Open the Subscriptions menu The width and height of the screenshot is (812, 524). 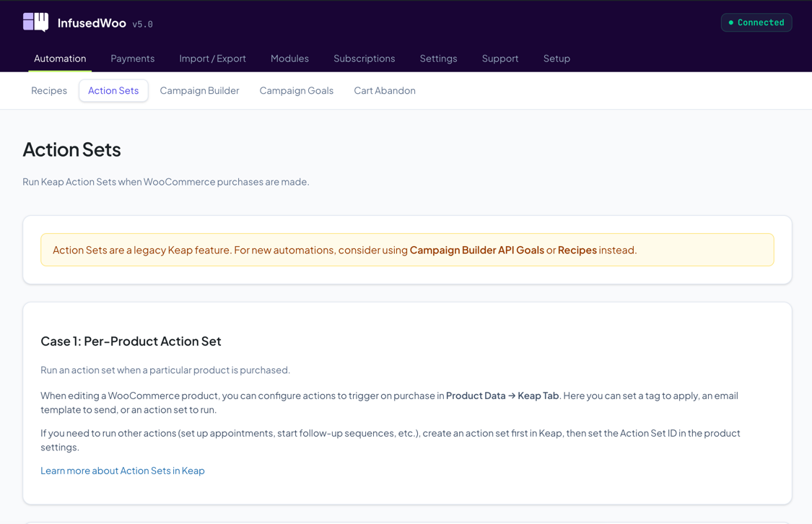point(364,58)
